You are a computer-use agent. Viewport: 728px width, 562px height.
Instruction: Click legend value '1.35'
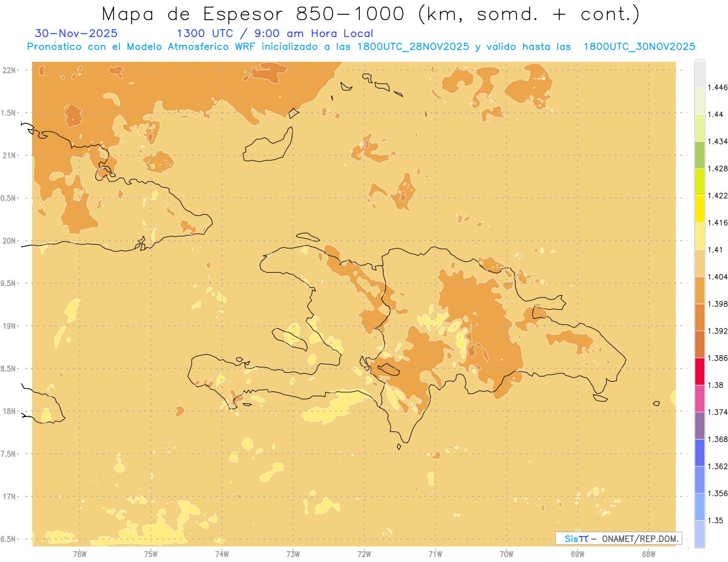point(715,521)
